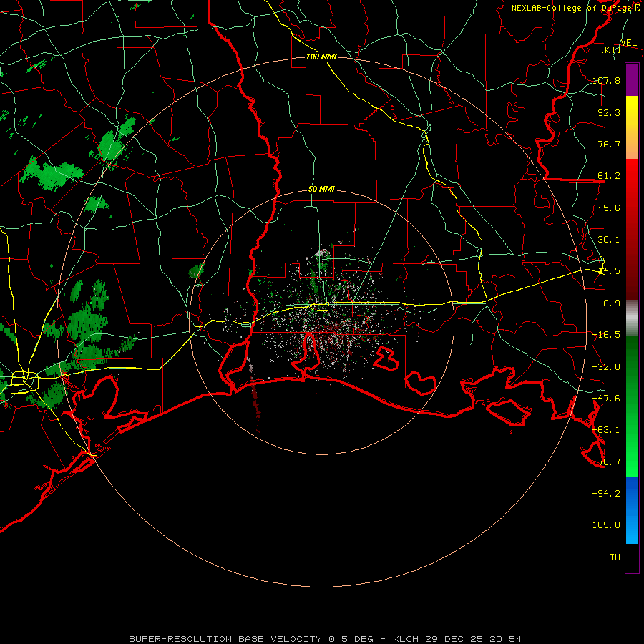Pick the gray near-zero segment of the color bar
This screenshot has width=644, height=644.
[x=632, y=318]
